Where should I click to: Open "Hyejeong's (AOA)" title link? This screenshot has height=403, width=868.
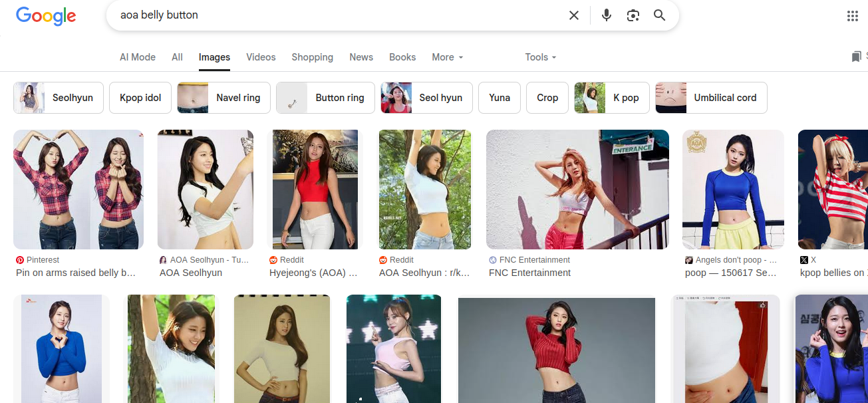(x=313, y=273)
